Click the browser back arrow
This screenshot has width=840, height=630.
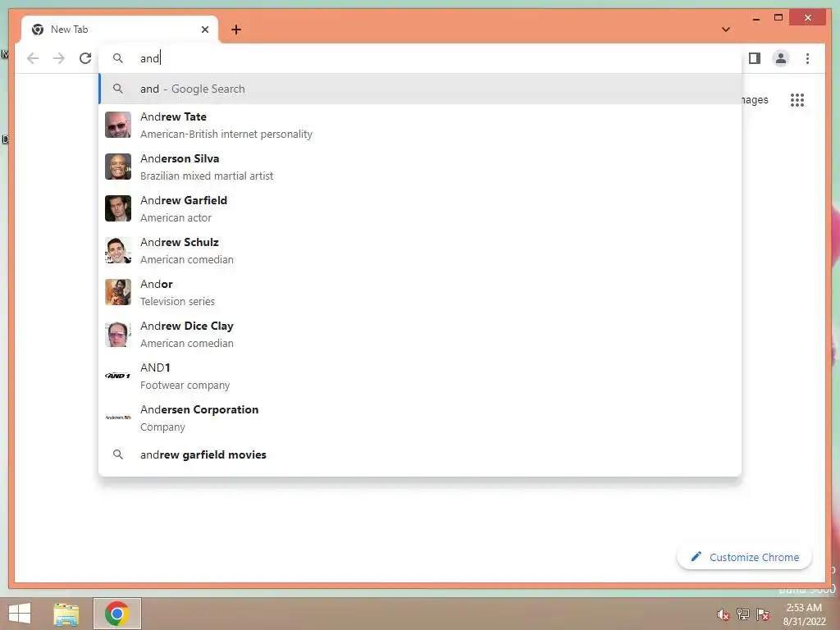coord(33,58)
